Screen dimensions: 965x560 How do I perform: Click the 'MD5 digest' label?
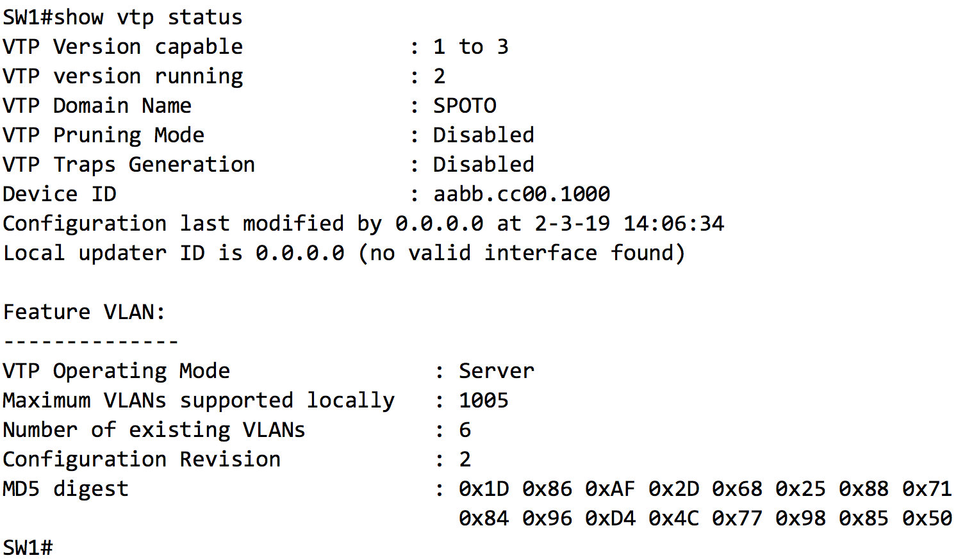click(x=65, y=489)
